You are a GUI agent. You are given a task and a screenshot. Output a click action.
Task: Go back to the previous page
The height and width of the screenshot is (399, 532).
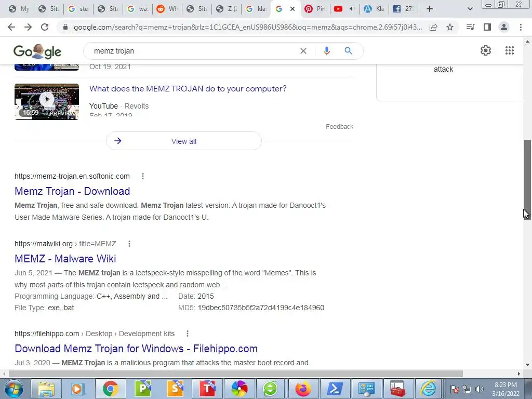(x=11, y=27)
